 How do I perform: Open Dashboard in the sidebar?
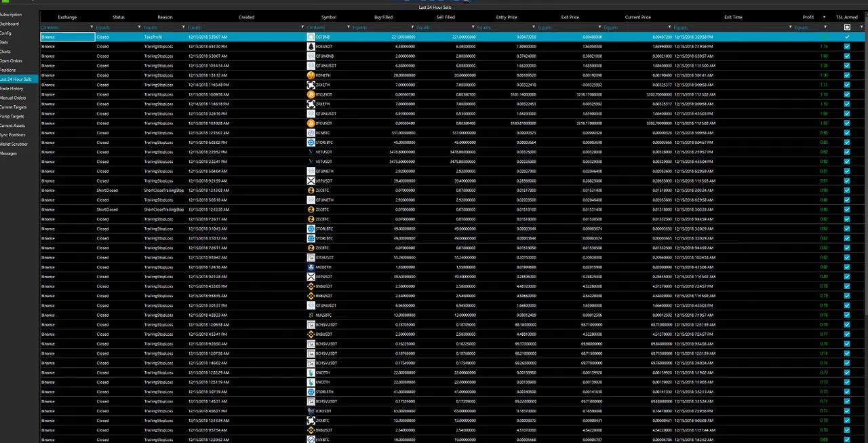pyautogui.click(x=9, y=24)
